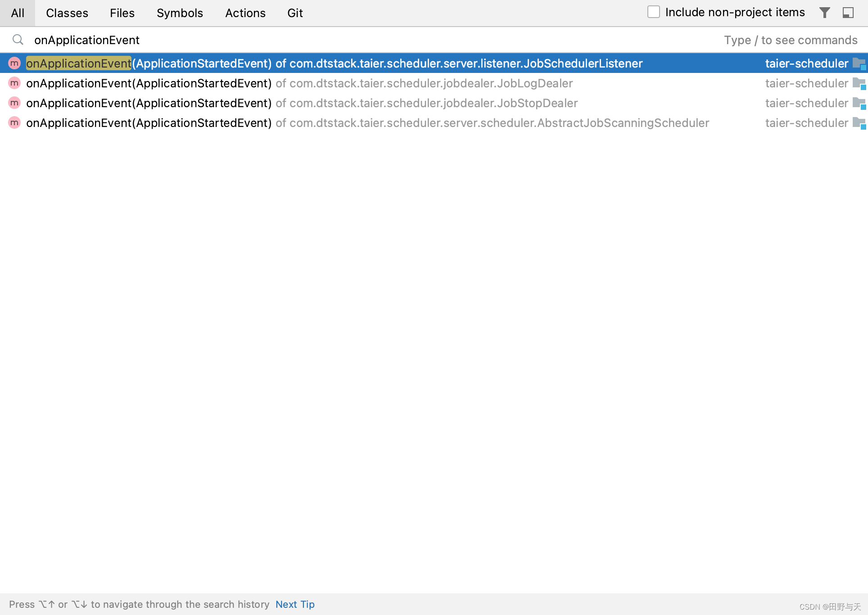
Task: Click method icon of AbstractJobScanningScheduler result
Action: [x=14, y=123]
